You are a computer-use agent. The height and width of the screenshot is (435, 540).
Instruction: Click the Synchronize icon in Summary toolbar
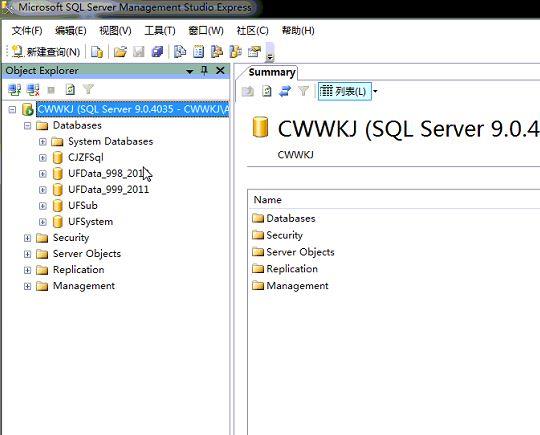pos(285,91)
